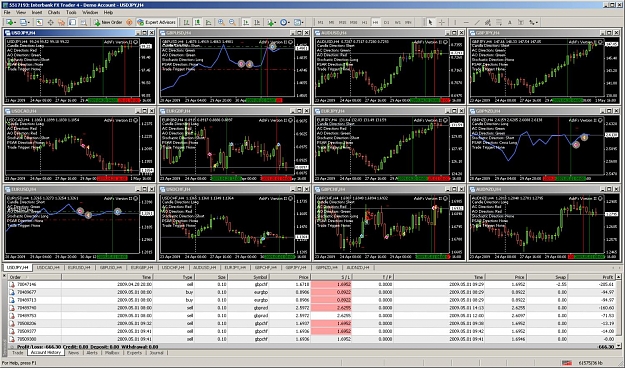
Task: Show the Data Window crosshair-box icon
Action: point(50,22)
